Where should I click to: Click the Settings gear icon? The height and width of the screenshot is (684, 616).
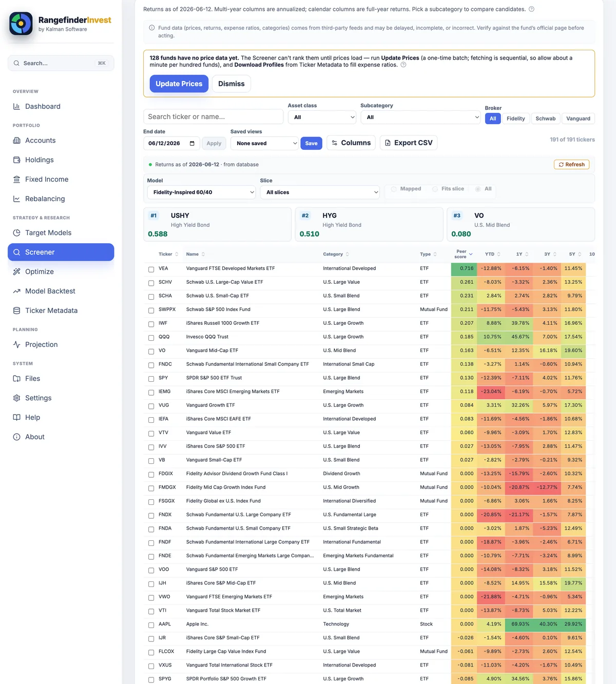click(x=16, y=398)
